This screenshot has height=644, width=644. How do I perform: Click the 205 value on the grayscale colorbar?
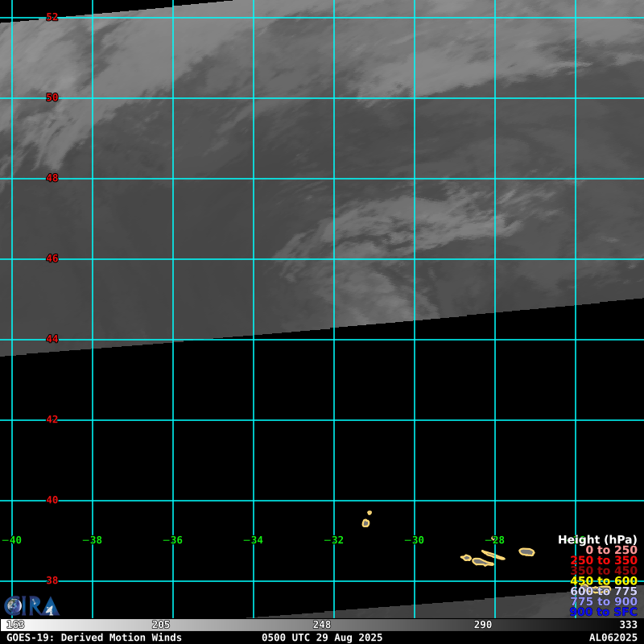click(x=161, y=625)
